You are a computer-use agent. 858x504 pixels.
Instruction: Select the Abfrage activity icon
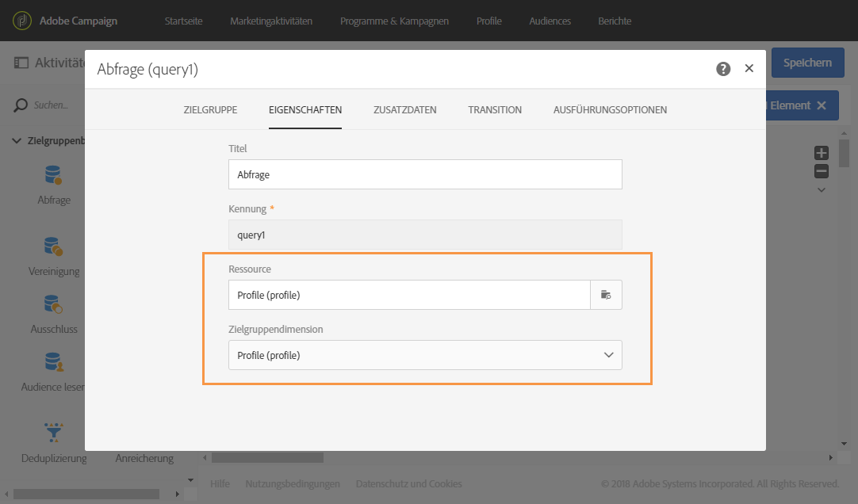[53, 176]
